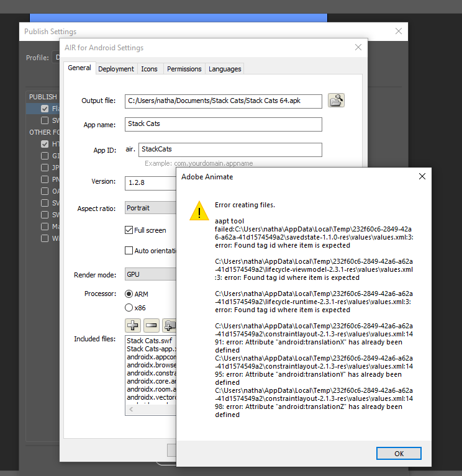Click the Version number field
Screen dimensions: 462x476
pos(150,183)
